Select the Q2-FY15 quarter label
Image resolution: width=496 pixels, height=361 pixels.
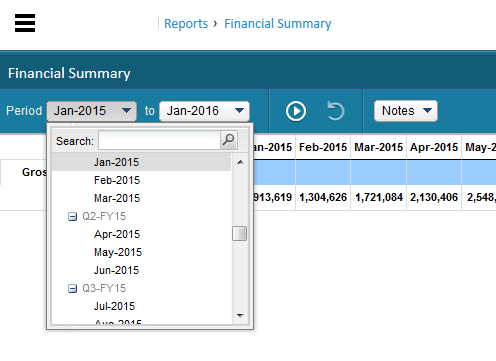point(104,216)
